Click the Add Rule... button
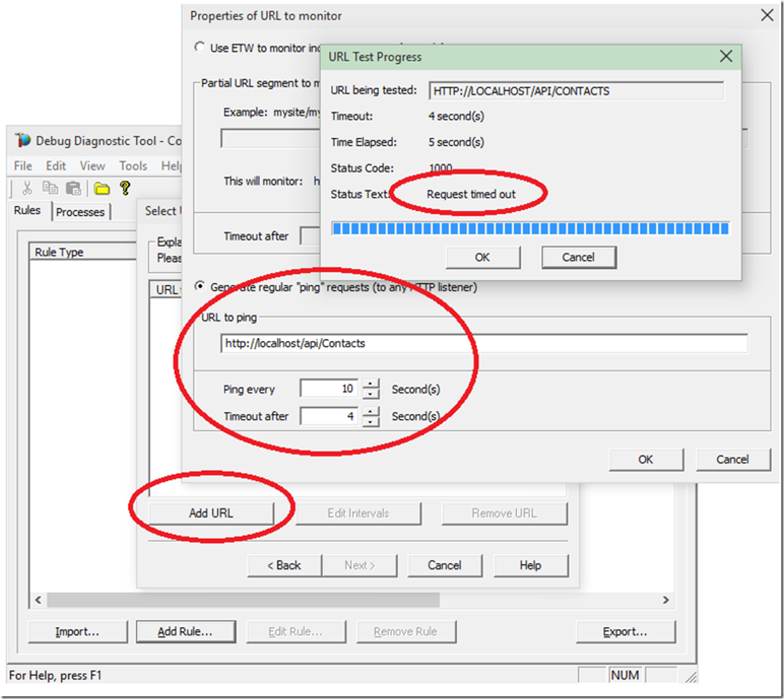Screen dimensions: 784x699 point(185,632)
